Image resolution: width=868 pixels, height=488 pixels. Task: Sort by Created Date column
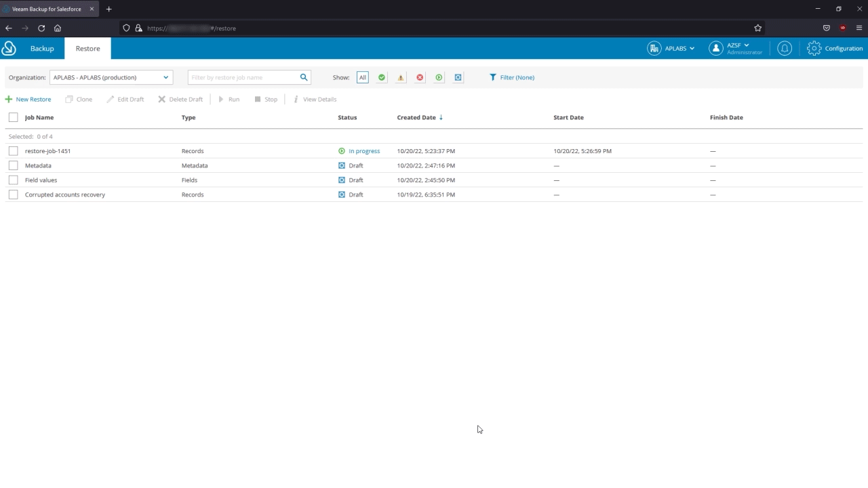tap(416, 117)
